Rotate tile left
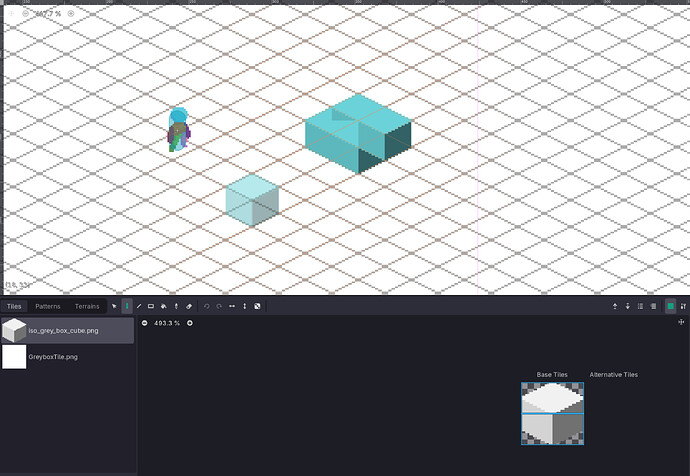The image size is (690, 476). (206, 306)
